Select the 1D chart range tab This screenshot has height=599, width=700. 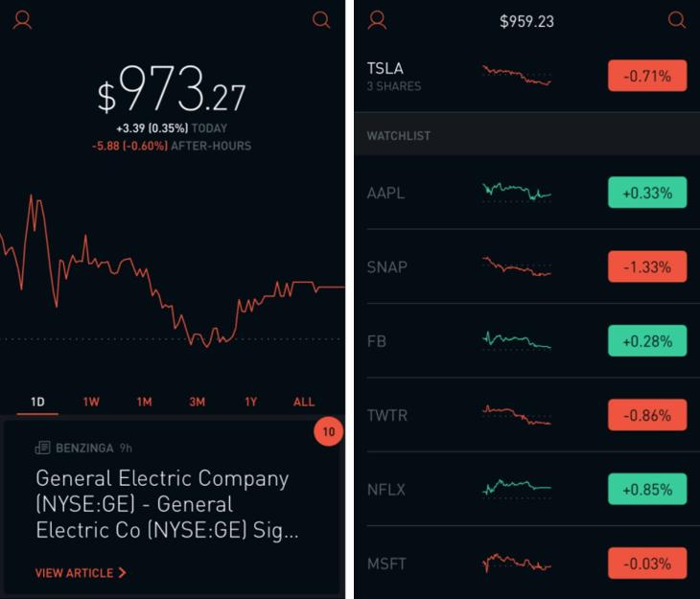[x=37, y=403]
